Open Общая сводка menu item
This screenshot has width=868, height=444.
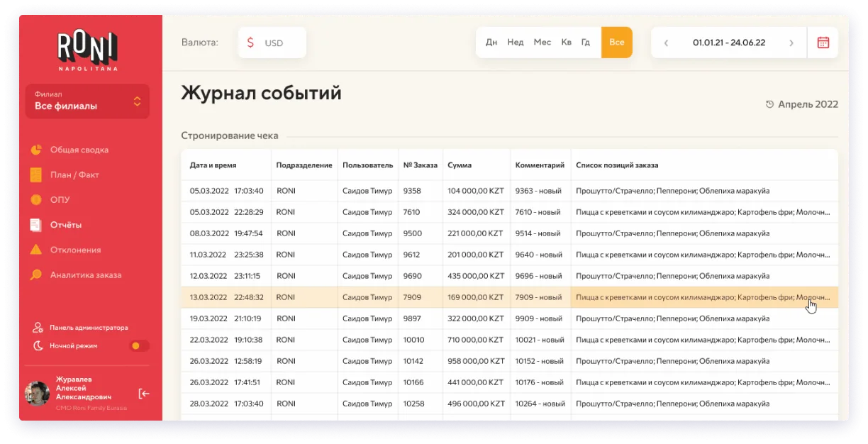(79, 150)
